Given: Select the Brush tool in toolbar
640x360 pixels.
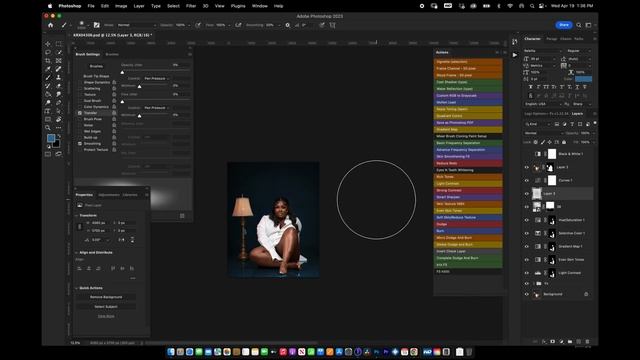Looking at the screenshot, I should pos(48,78).
